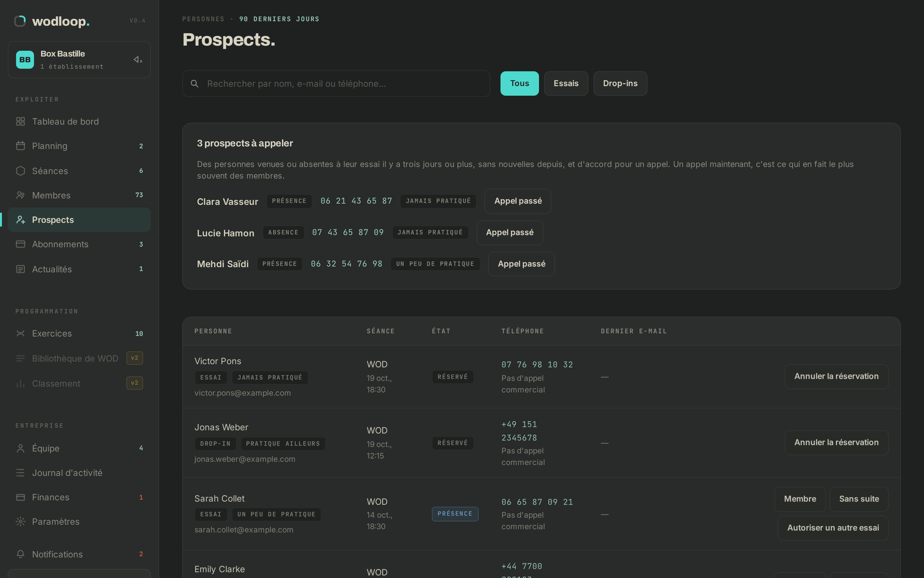This screenshot has width=924, height=578.
Task: Click the Journal d'activité list icon
Action: 21,473
